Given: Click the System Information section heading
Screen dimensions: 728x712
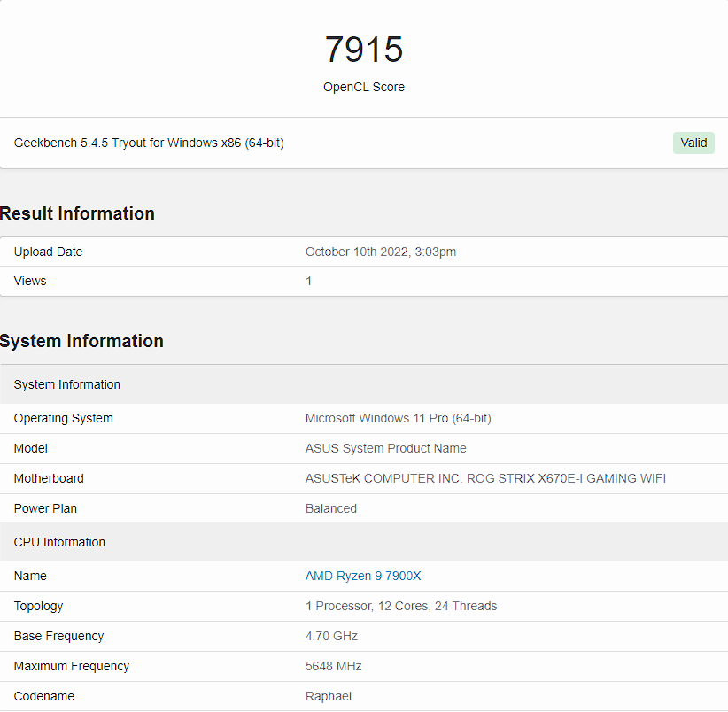Looking at the screenshot, I should 81,341.
